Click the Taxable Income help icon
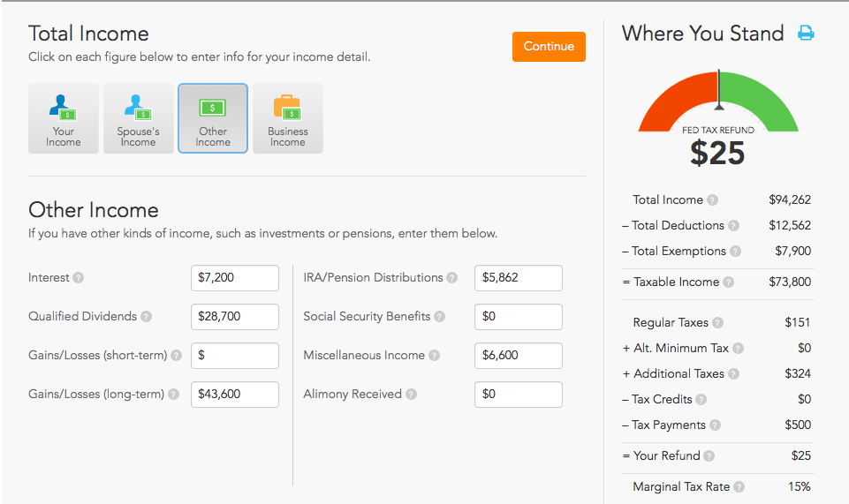Screen dimensions: 849x504 point(729,282)
